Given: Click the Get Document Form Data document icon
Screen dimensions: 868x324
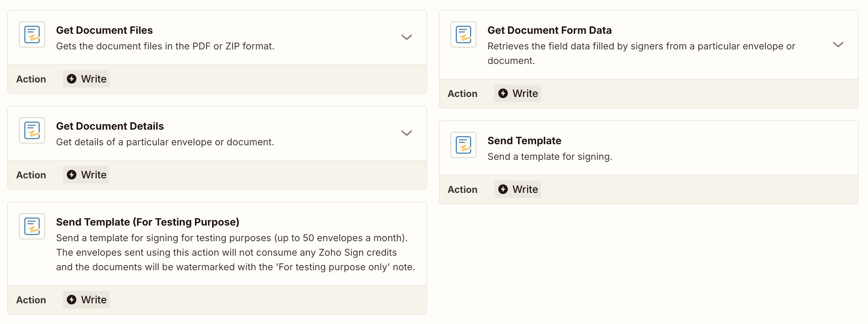Looking at the screenshot, I should [463, 35].
